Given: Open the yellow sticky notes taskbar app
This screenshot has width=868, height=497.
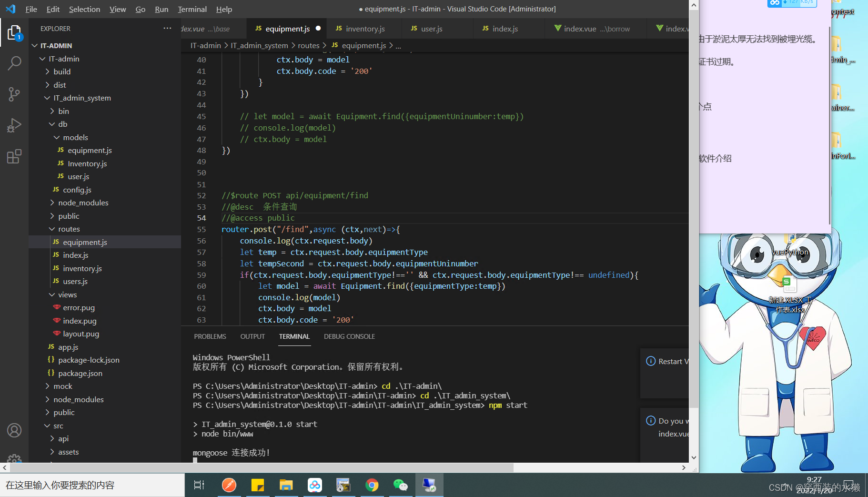Looking at the screenshot, I should pos(257,485).
